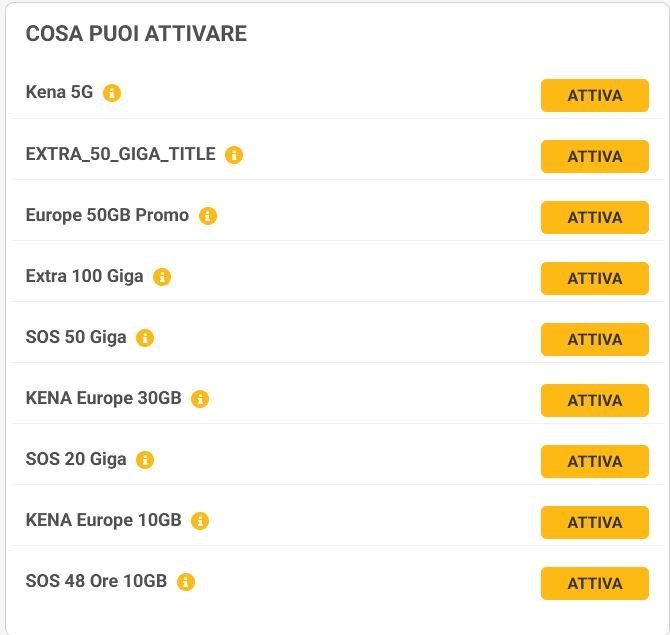Activate the Kena 5G option
Viewport: 670px width, 635px height.
tap(594, 96)
